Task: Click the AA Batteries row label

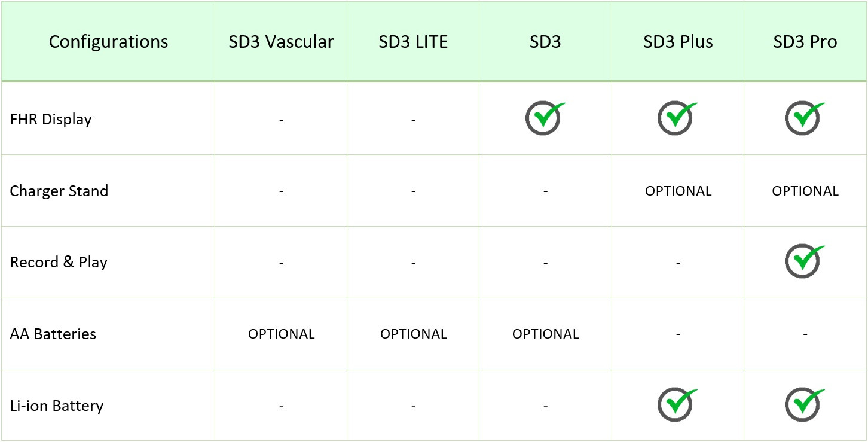Action: (53, 334)
